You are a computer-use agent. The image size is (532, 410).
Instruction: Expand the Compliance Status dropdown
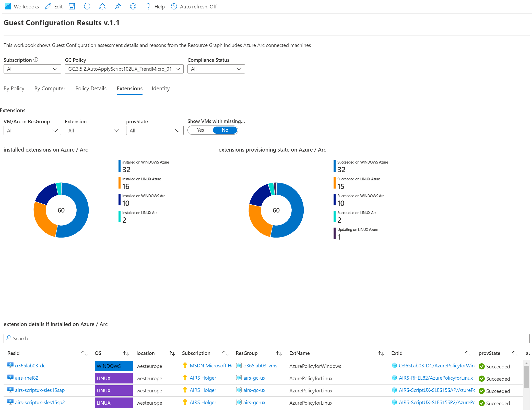click(216, 69)
